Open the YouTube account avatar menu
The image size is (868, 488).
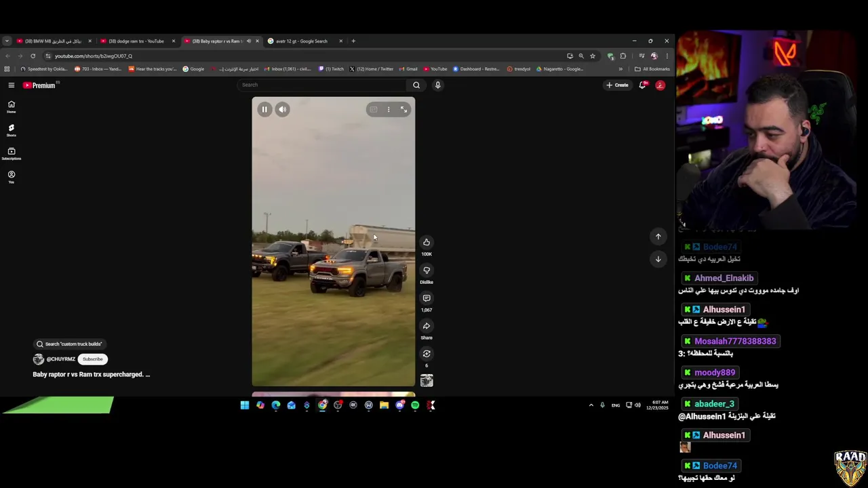point(660,85)
